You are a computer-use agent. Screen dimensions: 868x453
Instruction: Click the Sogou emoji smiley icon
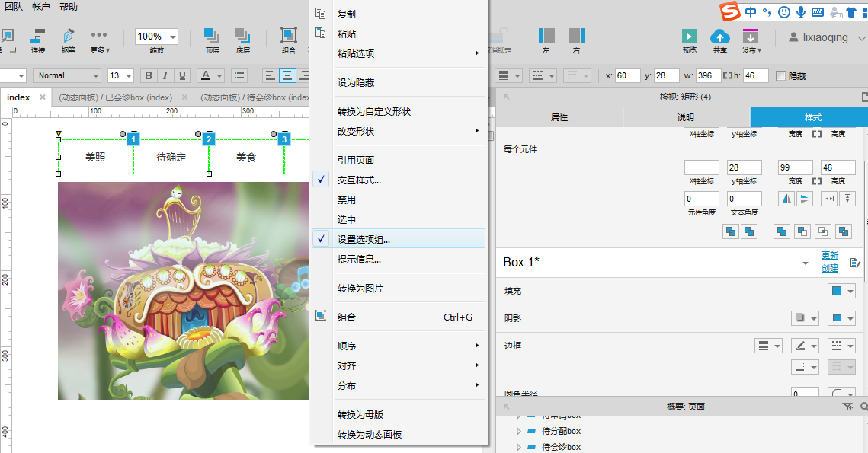coord(784,11)
